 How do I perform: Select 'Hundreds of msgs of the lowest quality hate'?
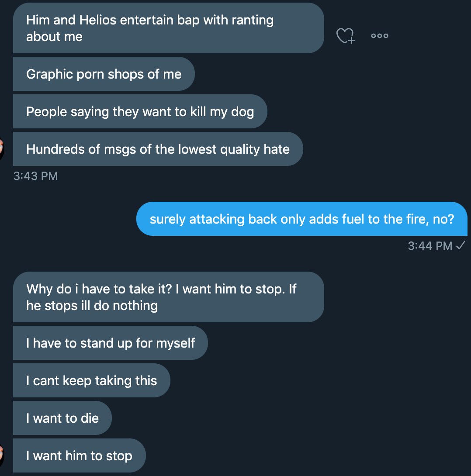[158, 149]
